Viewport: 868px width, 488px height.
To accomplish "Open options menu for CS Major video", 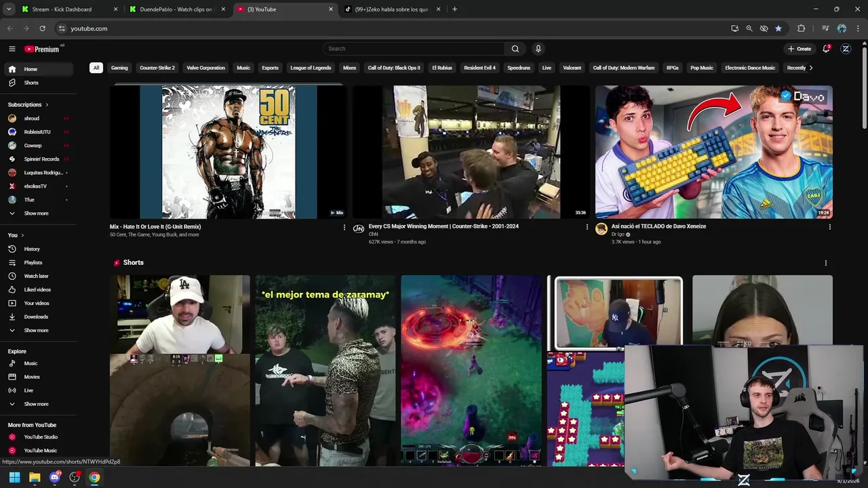I will (587, 227).
